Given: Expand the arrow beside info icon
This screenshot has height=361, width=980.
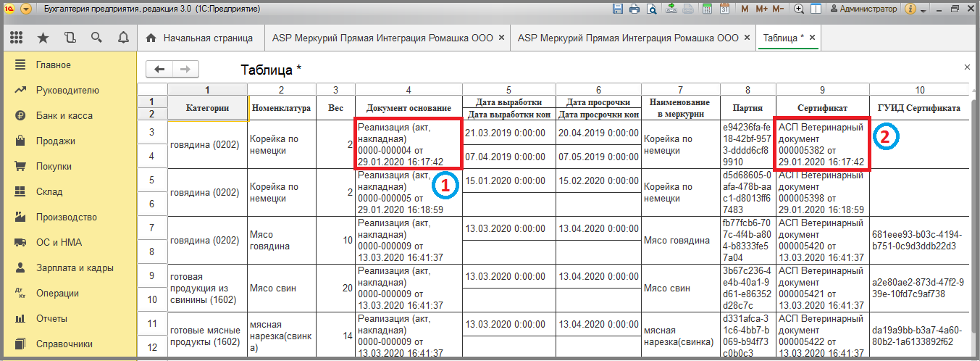Looking at the screenshot, I should point(924,10).
